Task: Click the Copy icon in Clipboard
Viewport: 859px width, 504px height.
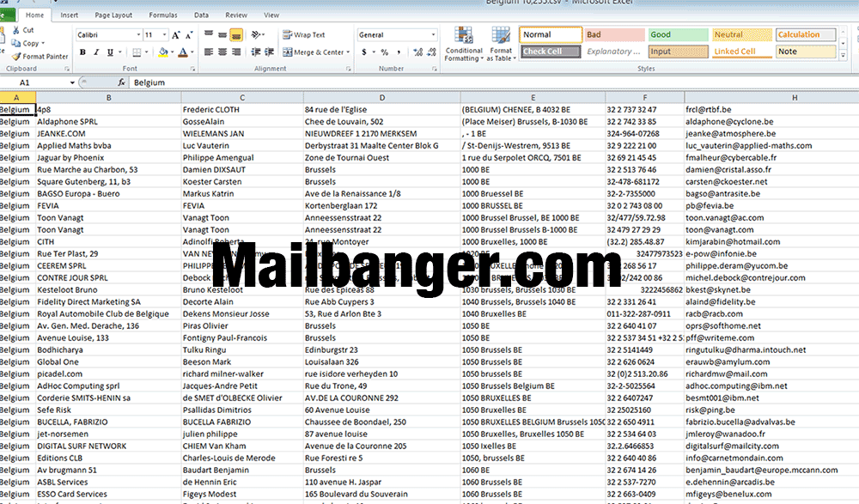Action: 15,43
